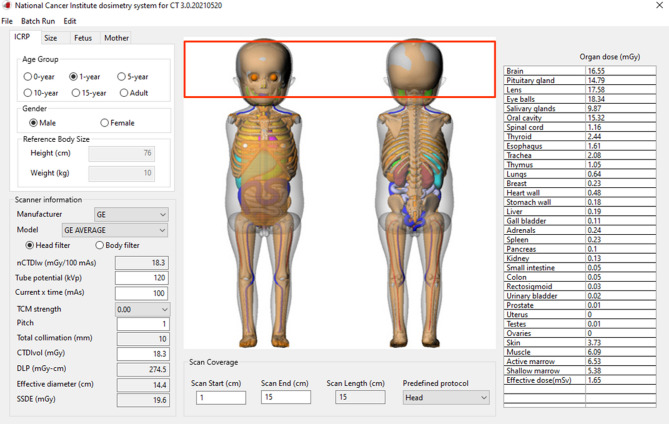Enable the Body filter option
669x424 pixels.
tap(99, 245)
